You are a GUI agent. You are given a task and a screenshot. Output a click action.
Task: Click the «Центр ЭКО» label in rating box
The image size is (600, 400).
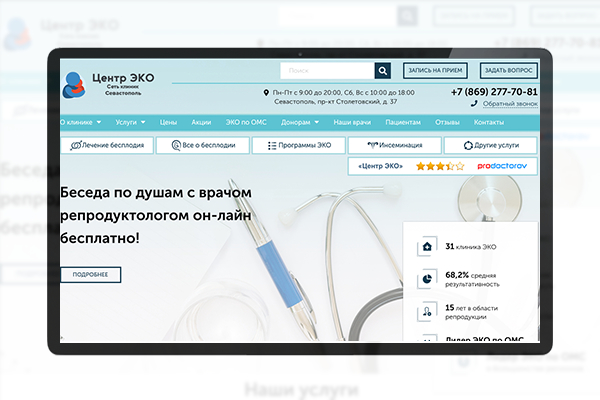pos(380,166)
